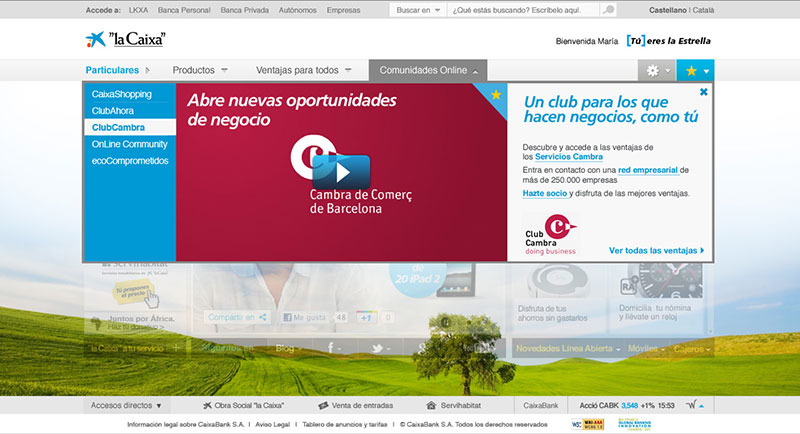This screenshot has width=800, height=434.
Task: Click the Club Cambra doing business logo
Action: coord(551,234)
